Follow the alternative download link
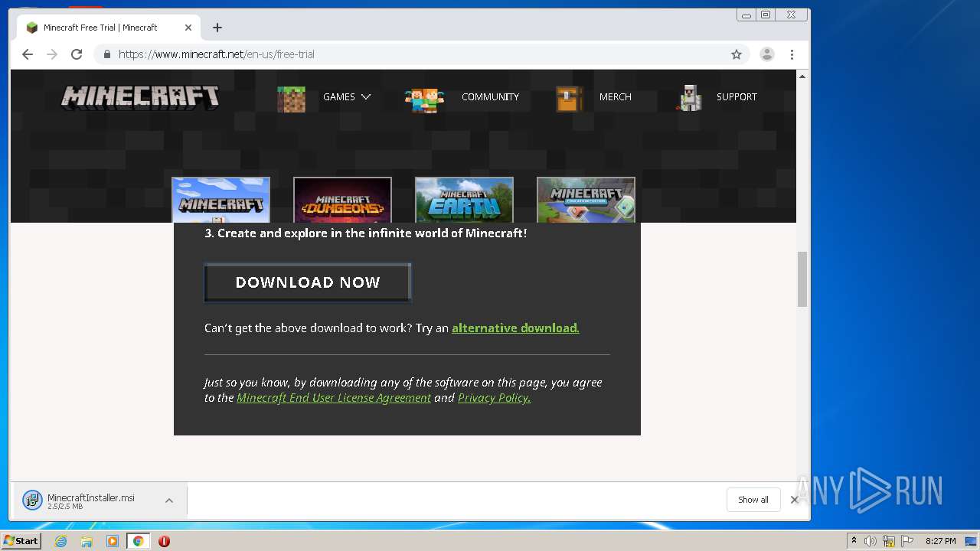This screenshot has height=551, width=980. pyautogui.click(x=515, y=328)
